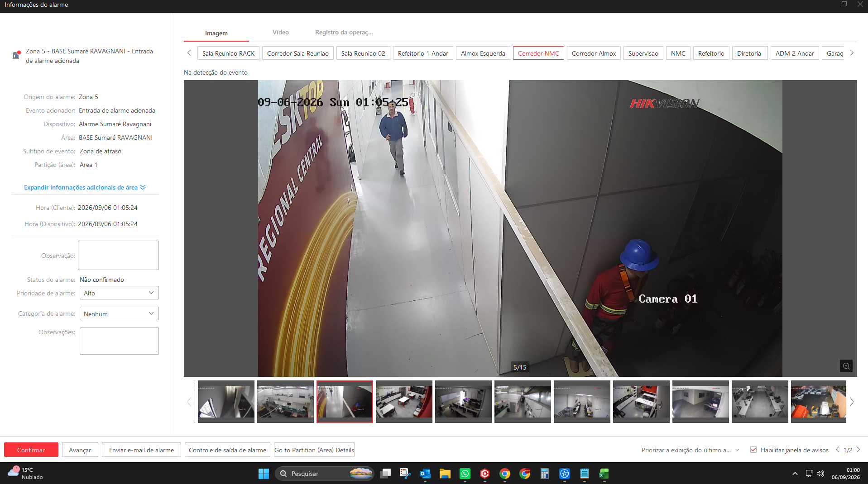The image size is (868, 484).
Task: Click the Observação text field
Action: [x=118, y=255]
